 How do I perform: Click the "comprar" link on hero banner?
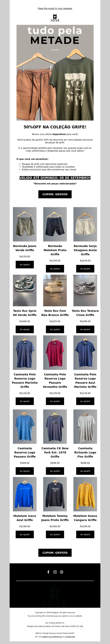pos(55,50)
